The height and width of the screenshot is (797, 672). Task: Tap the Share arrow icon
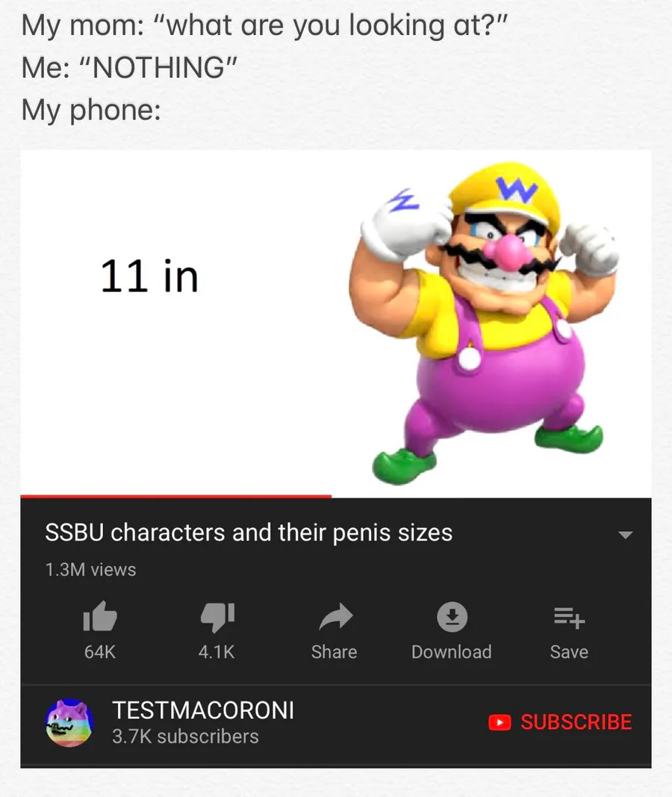pos(335,616)
